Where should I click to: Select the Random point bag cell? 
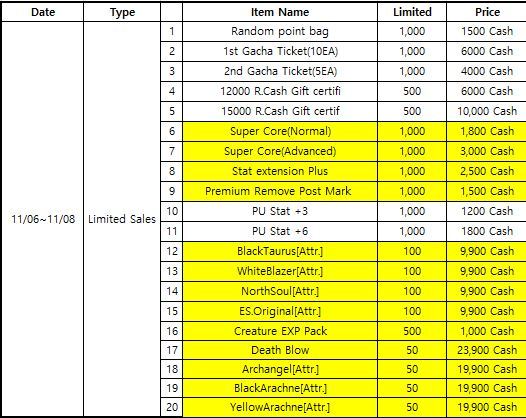(x=280, y=32)
